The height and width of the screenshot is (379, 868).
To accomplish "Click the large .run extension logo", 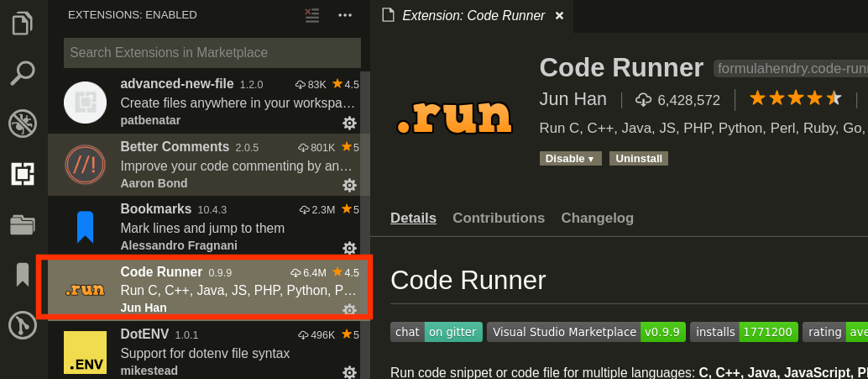I will coord(454,118).
